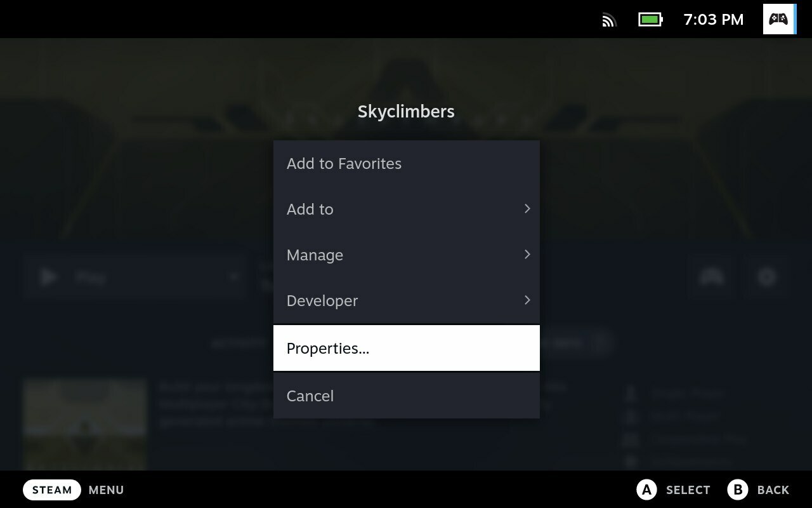The image size is (812, 508).
Task: Click the dimmed gear settings icon
Action: tap(767, 277)
